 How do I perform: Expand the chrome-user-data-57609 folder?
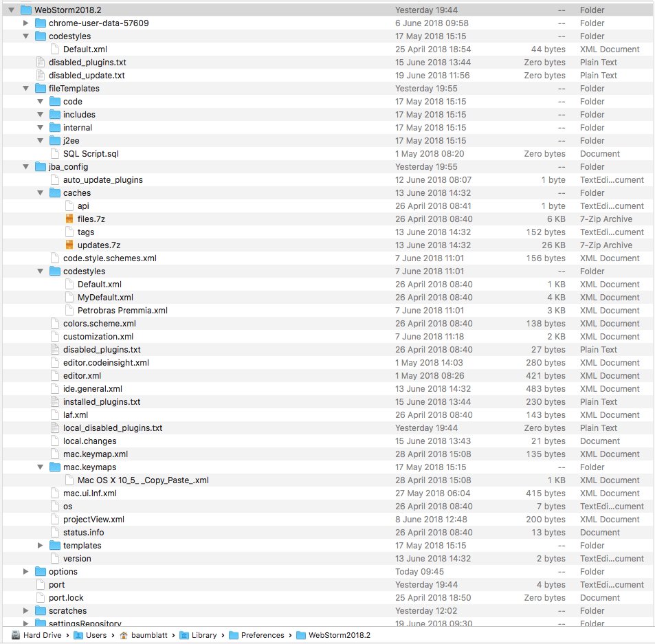pyautogui.click(x=26, y=23)
